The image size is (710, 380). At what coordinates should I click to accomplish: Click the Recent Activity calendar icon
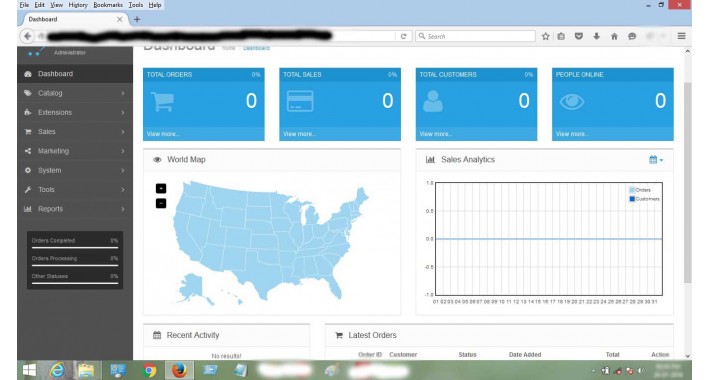click(157, 335)
